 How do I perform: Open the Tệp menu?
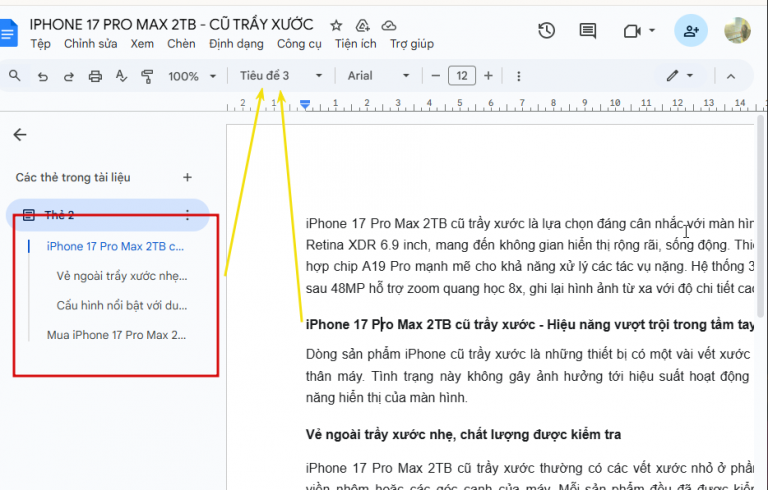tap(41, 44)
